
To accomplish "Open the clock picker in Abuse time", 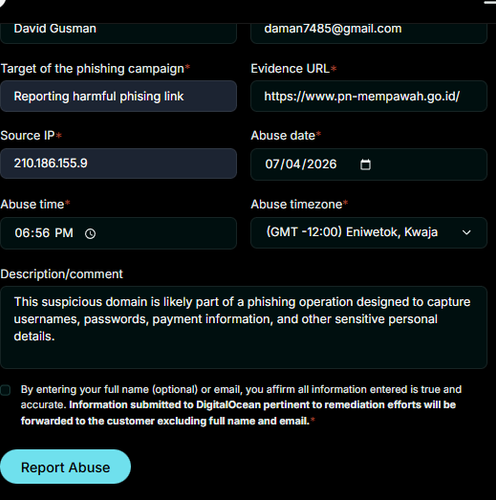I will [x=90, y=233].
